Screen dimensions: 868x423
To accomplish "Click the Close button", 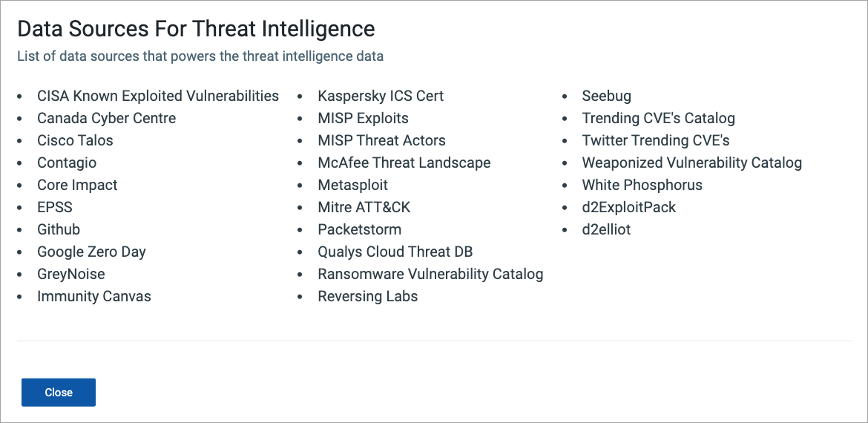I will click(59, 393).
